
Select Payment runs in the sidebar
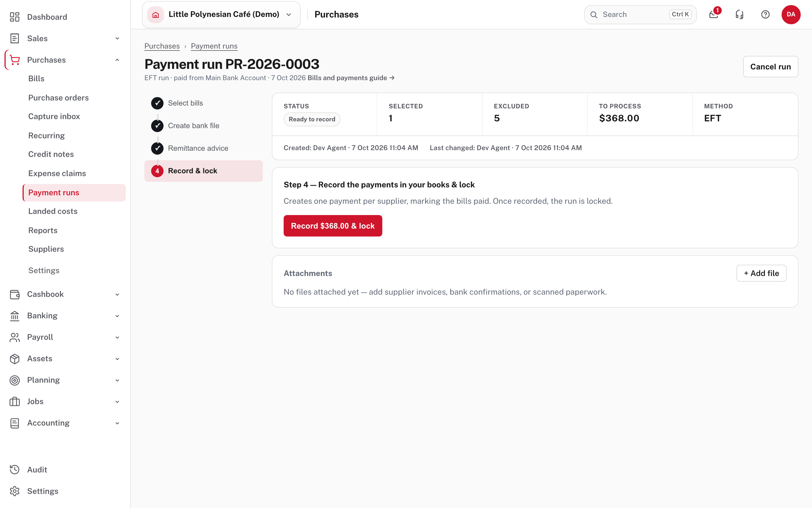click(x=74, y=192)
